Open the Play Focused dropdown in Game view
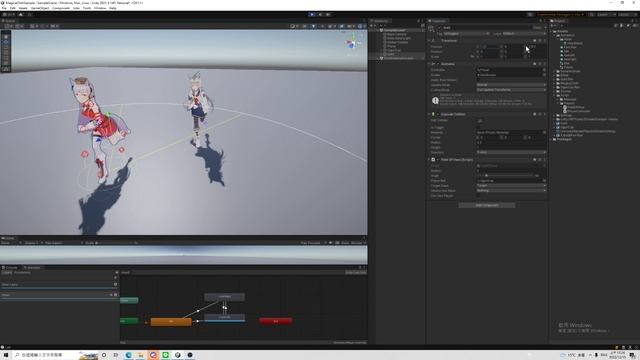 pyautogui.click(x=313, y=243)
